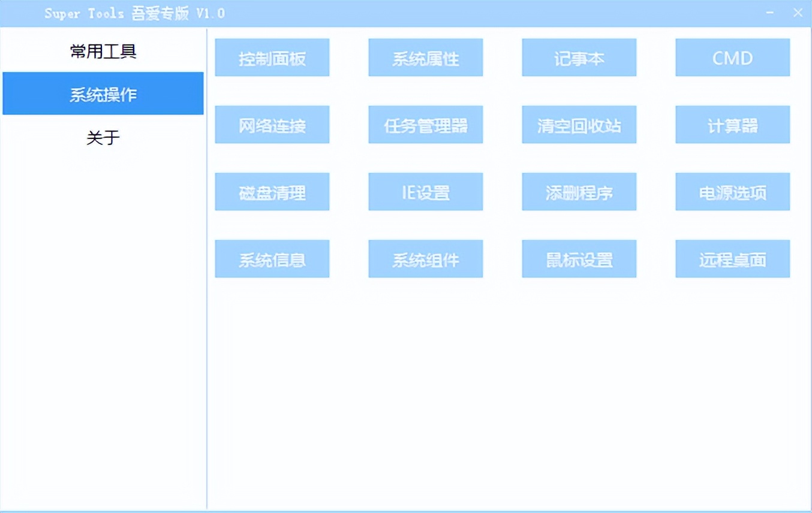Launch Task Manager (任务管理器)
This screenshot has height=513, width=812.
click(x=425, y=125)
